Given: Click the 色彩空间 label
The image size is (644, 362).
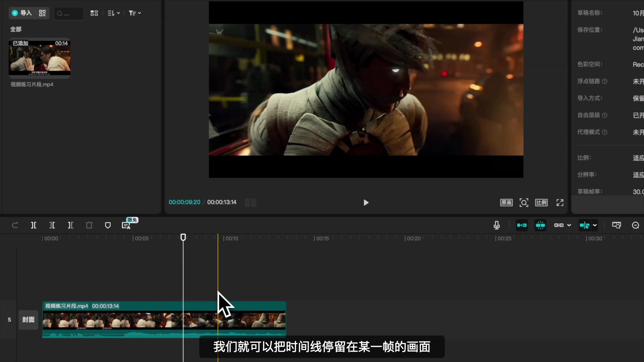Looking at the screenshot, I should [590, 64].
